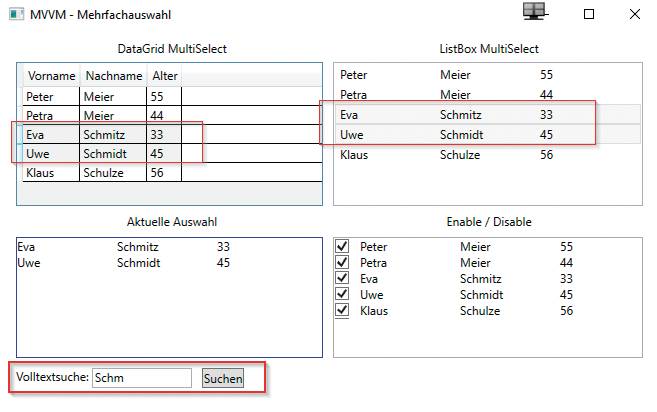The height and width of the screenshot is (412, 657).
Task: Click the Alter column header
Action: [x=165, y=76]
